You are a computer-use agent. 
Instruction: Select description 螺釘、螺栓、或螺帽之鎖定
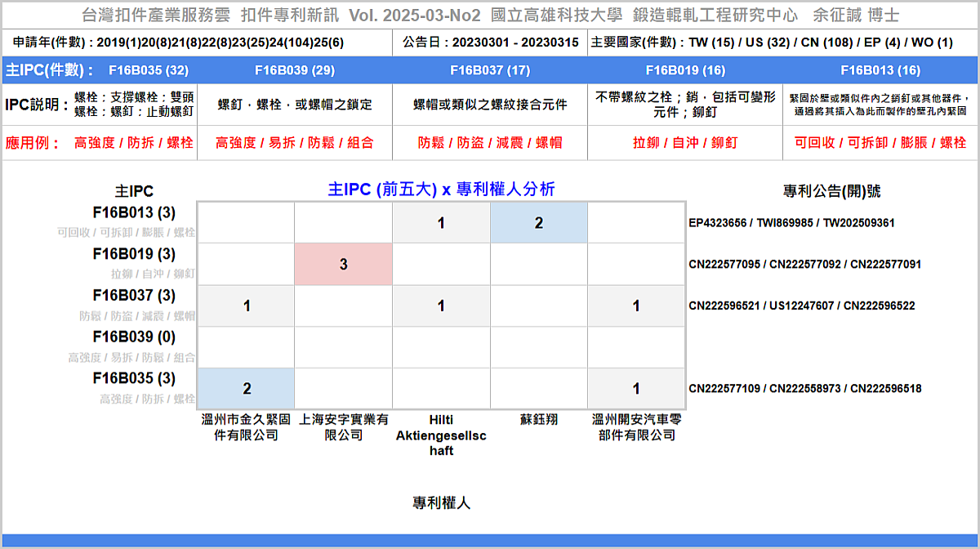[295, 105]
